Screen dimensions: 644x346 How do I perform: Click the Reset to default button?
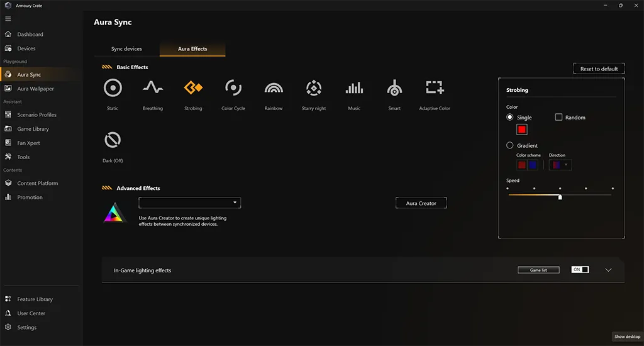click(x=599, y=69)
